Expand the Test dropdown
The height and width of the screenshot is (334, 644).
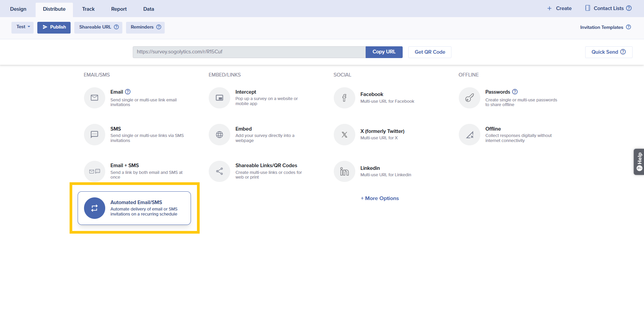pyautogui.click(x=23, y=27)
